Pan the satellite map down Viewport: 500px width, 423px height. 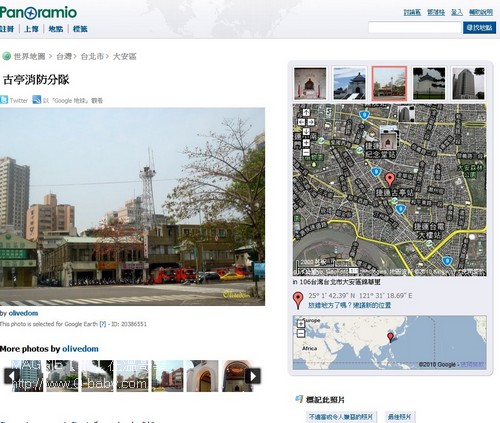coord(306,131)
